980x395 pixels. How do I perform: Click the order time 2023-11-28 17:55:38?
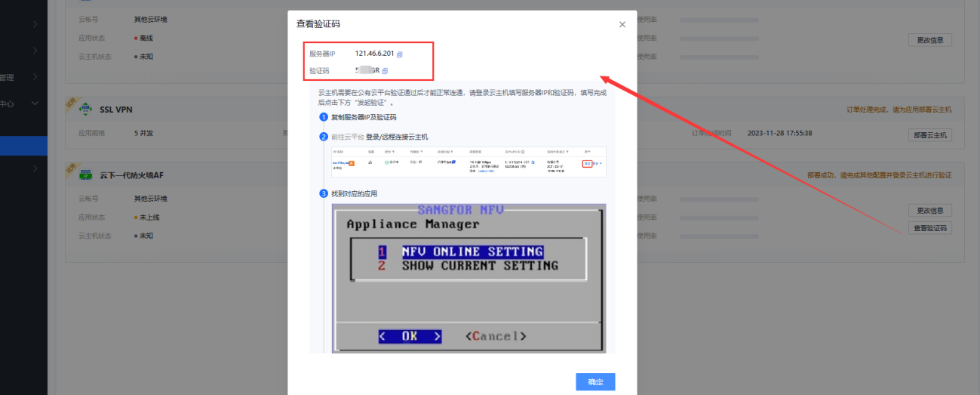(x=779, y=133)
